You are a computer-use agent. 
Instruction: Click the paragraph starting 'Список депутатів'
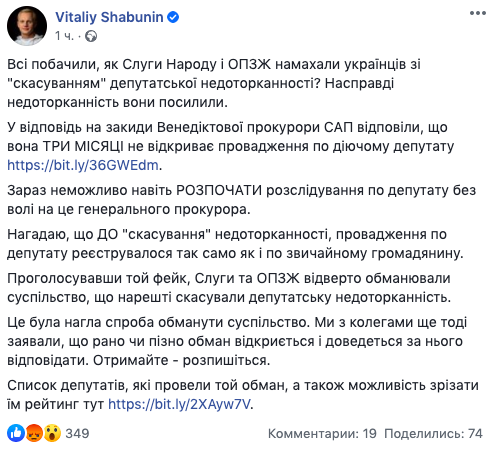[243, 395]
